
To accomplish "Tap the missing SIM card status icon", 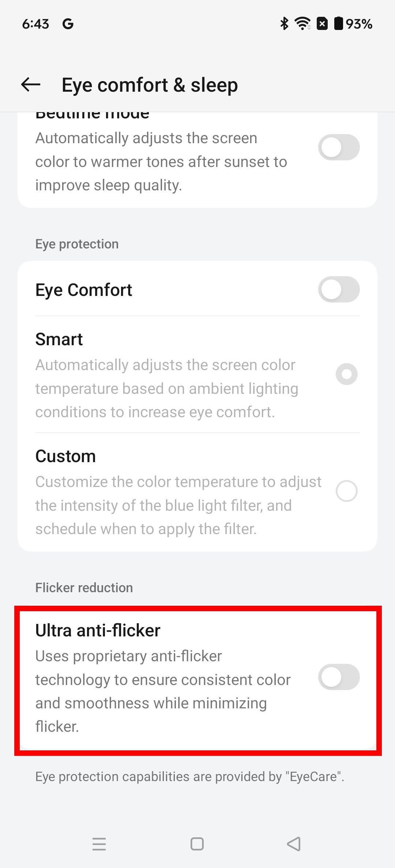I will 321,23.
